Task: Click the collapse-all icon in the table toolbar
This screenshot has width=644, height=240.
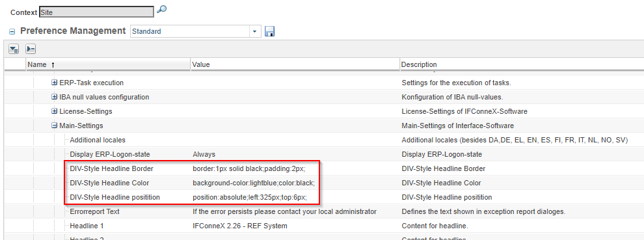Action: click(31, 49)
